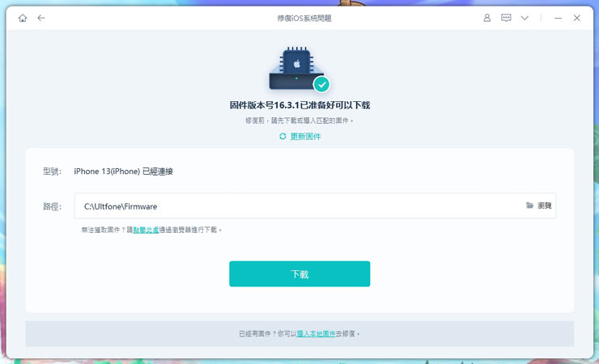Screen dimensions: 599x364
Task: Click the 點擊此處 browser download link
Action: click(146, 230)
